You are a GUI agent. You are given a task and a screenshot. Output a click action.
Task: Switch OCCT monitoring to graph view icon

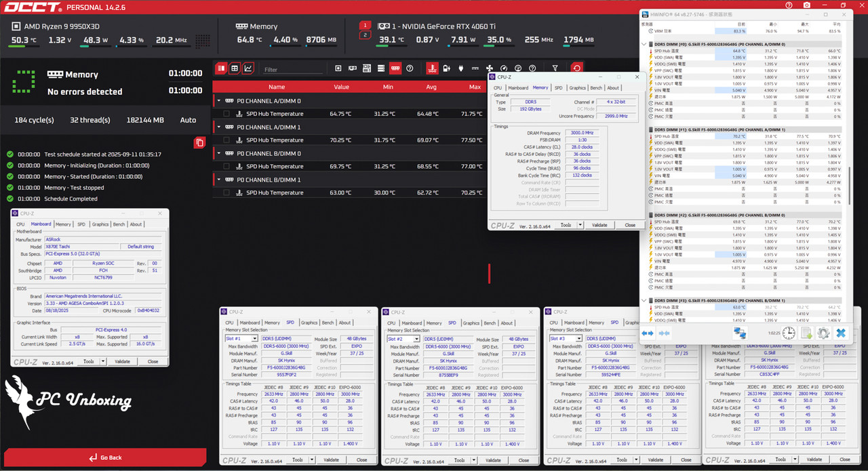[x=248, y=68]
